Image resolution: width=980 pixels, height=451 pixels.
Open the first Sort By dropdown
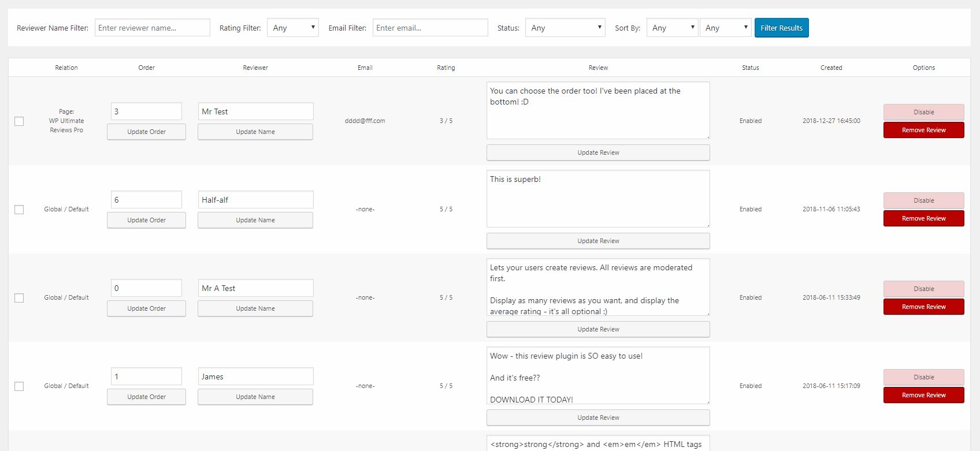pyautogui.click(x=672, y=28)
